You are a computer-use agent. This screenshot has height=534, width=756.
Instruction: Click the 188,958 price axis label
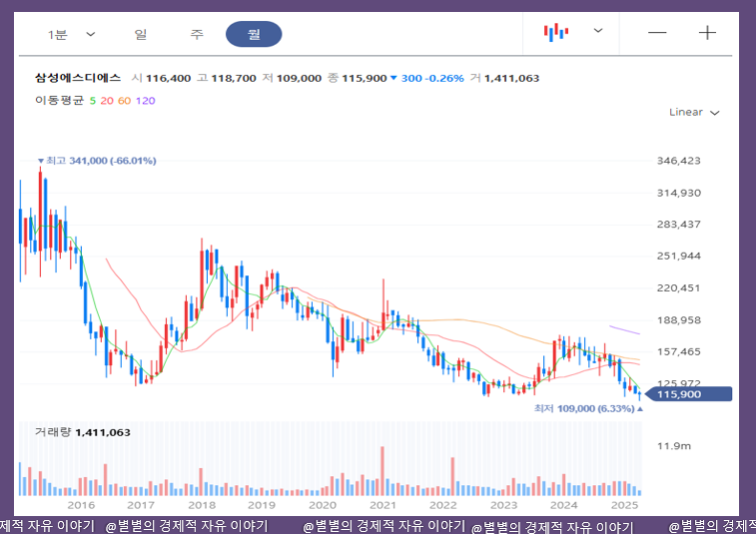click(x=678, y=320)
